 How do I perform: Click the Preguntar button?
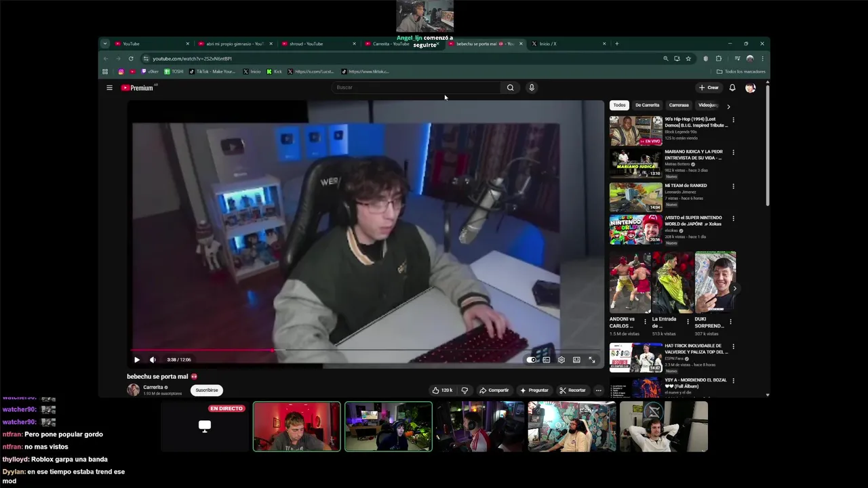coord(534,390)
